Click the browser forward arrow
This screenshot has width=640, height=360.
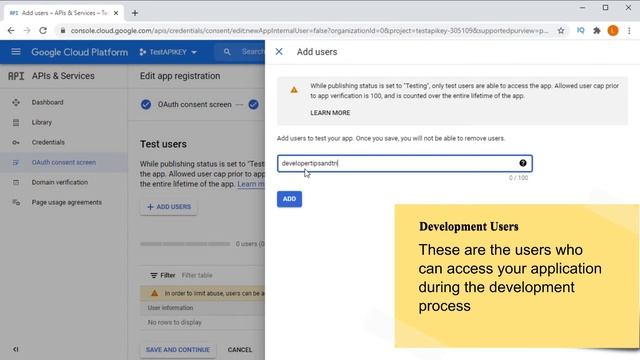click(x=27, y=31)
